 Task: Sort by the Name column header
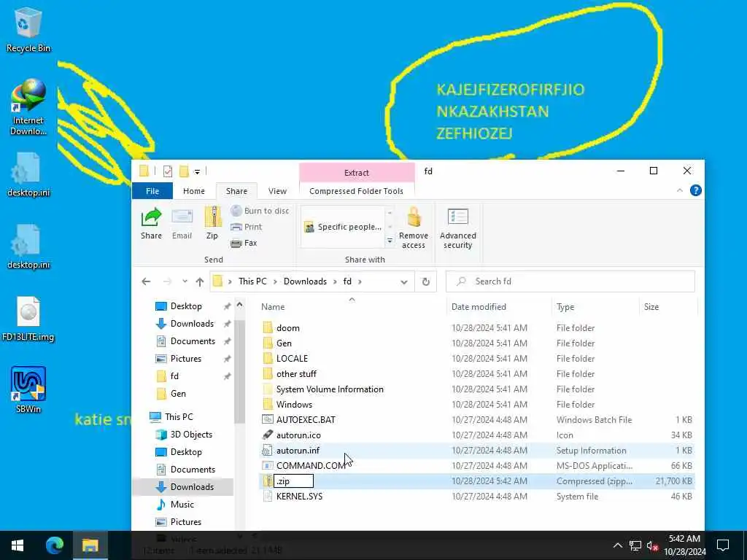click(x=273, y=307)
